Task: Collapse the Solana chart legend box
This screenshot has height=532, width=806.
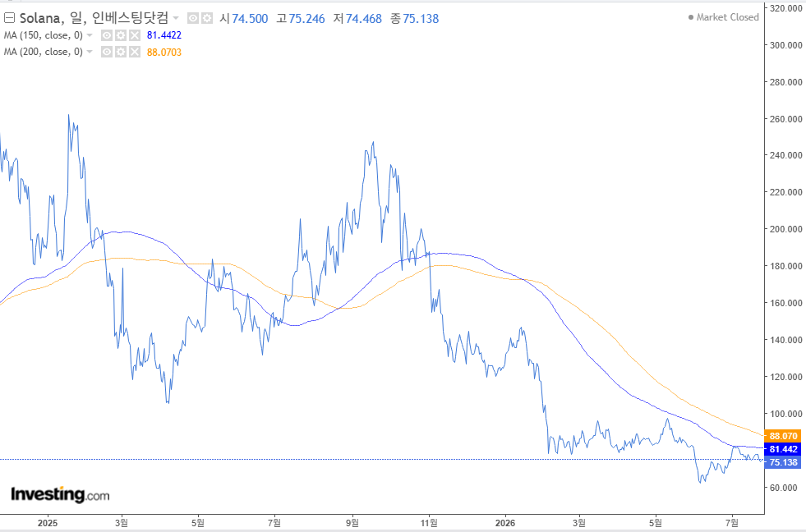Action: coord(9,19)
